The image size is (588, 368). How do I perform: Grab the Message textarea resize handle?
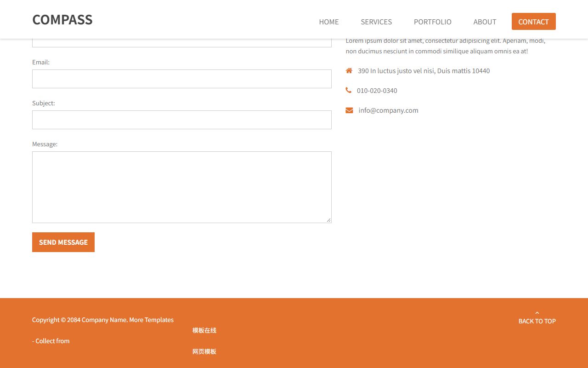click(x=328, y=220)
